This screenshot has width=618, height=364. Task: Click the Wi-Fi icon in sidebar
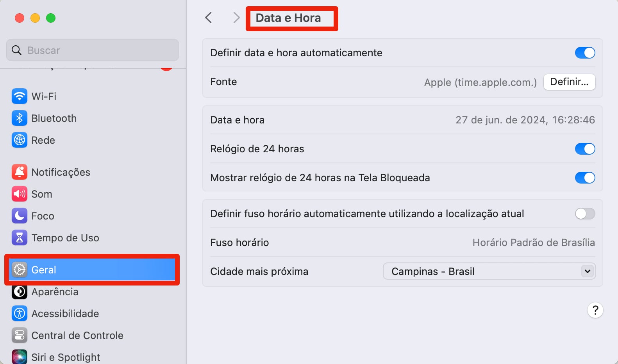(x=19, y=96)
